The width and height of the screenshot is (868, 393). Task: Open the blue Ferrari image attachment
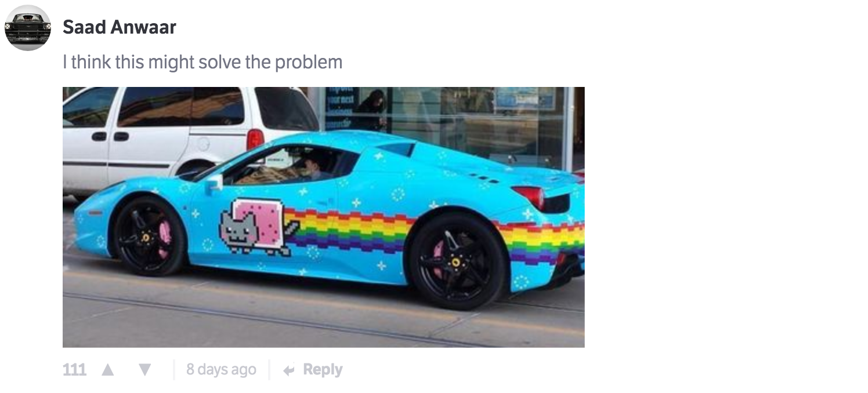[324, 217]
